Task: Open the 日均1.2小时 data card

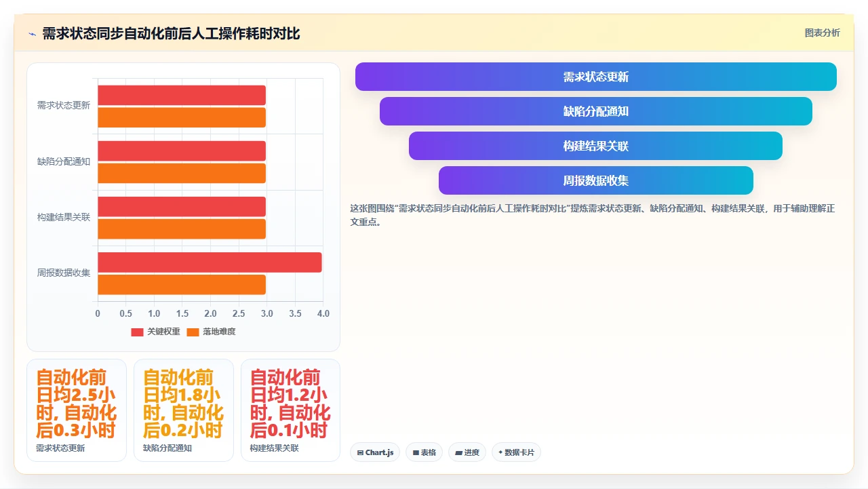Action: [x=290, y=410]
